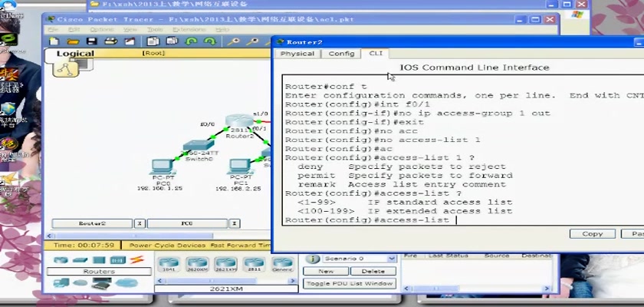Viewport: 644px width, 307px height.
Task: Close Router2 tab with its X button
Action: 140,223
